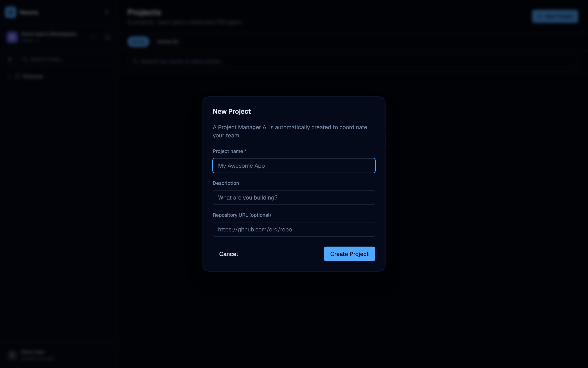Click the Repository URL input field
588x368 pixels.
pos(294,229)
